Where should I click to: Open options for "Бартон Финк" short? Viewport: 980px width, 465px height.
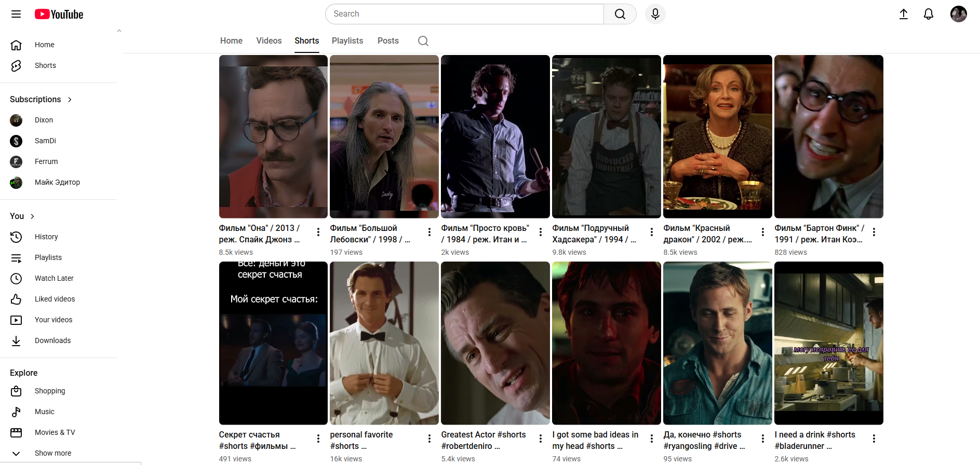pos(874,232)
